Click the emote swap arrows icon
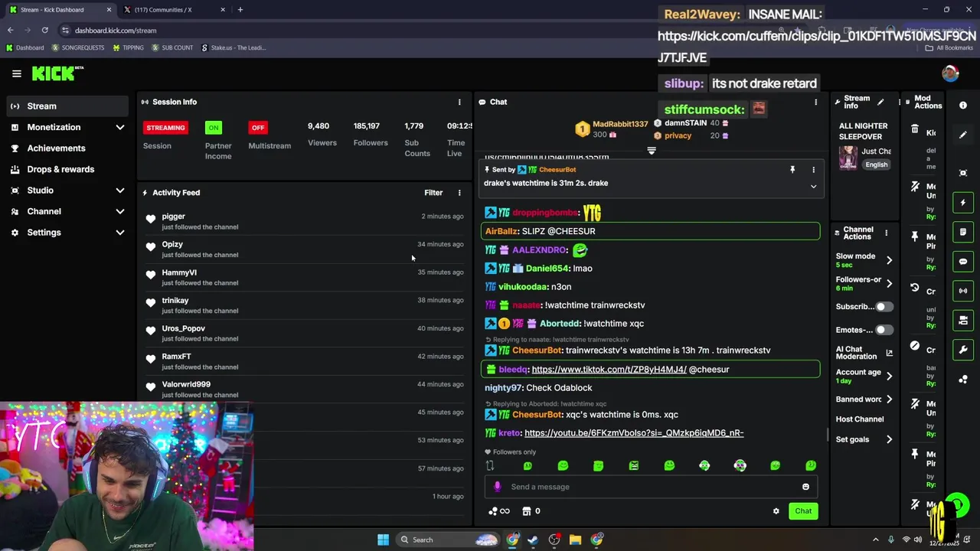The width and height of the screenshot is (980, 551). pyautogui.click(x=490, y=466)
